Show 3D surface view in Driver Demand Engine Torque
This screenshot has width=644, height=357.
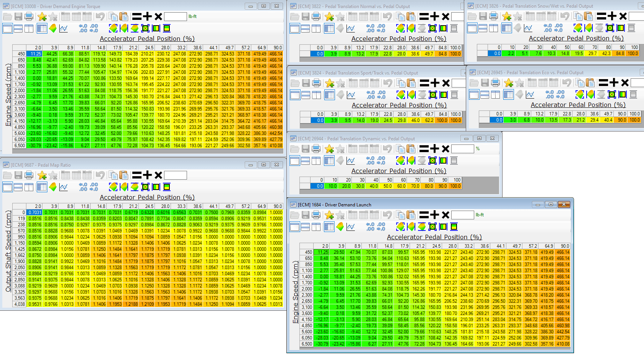(53, 28)
